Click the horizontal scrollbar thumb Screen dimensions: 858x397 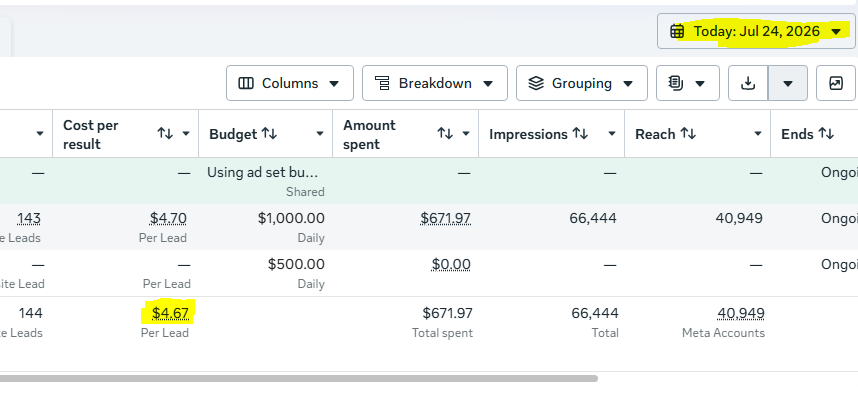298,378
